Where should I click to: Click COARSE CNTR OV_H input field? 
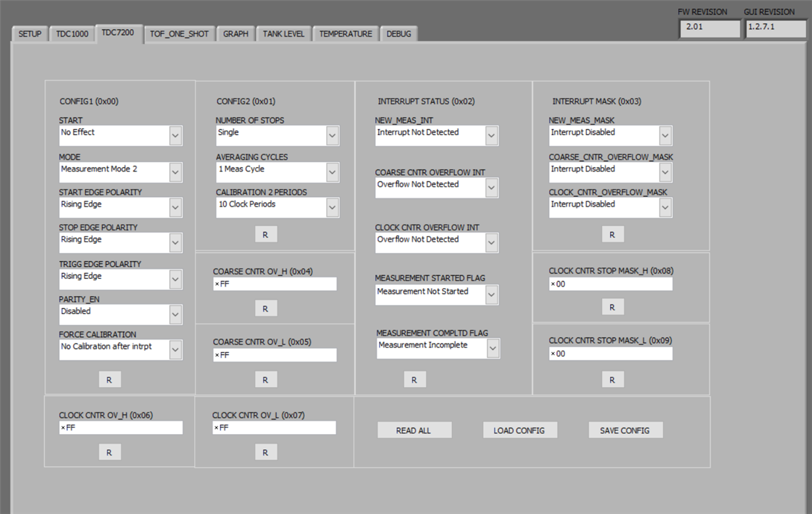coord(275,284)
